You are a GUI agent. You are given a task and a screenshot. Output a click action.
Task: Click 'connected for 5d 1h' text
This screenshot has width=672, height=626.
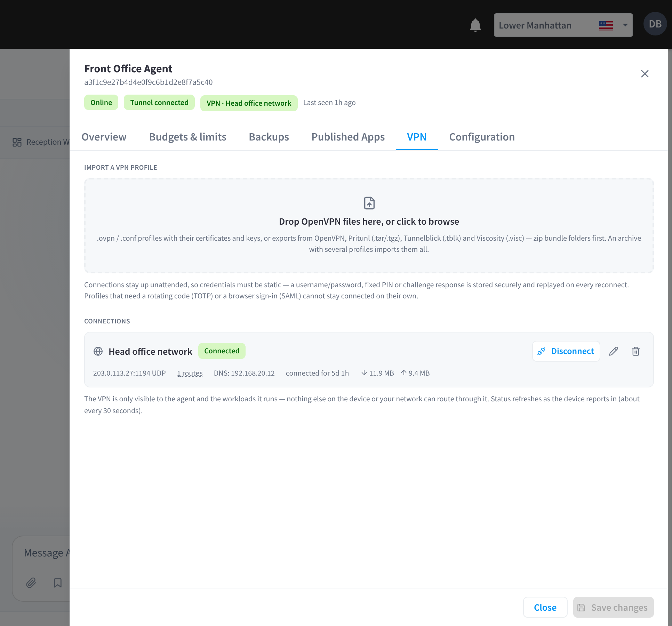click(x=317, y=373)
